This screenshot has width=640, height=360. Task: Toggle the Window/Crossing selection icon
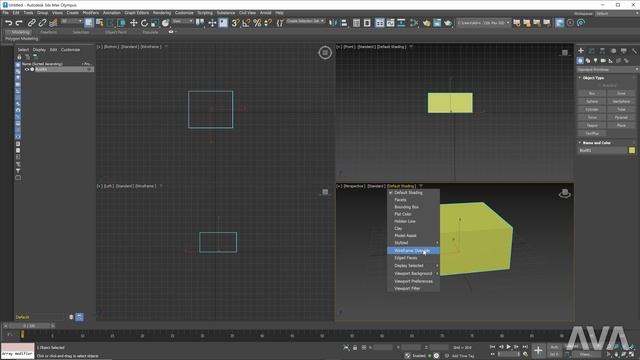pyautogui.click(x=121, y=23)
